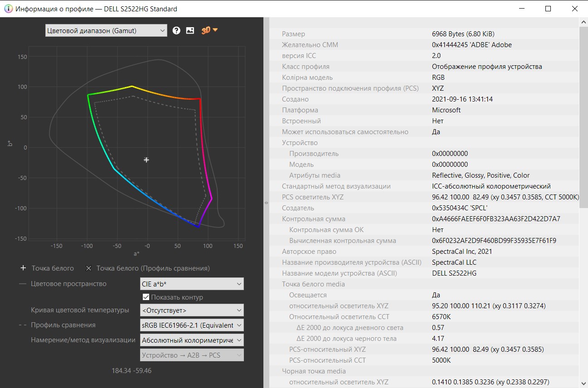Click the Платформа value Microsoft
Screen dimensions: 588x388
pyautogui.click(x=446, y=110)
